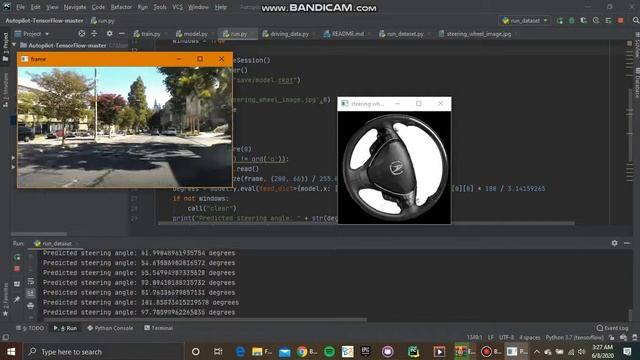
Task: Open PyCharm icon on the taskbar
Action: point(413,351)
